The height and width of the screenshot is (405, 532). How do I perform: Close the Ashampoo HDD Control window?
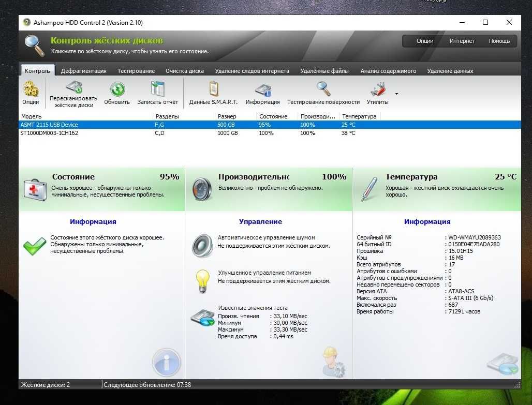pyautogui.click(x=509, y=22)
